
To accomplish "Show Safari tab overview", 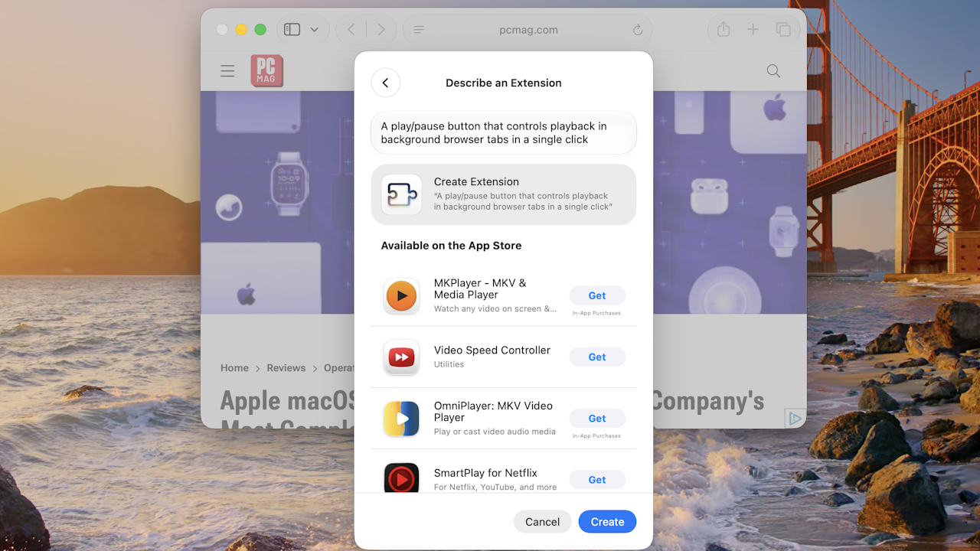I will coord(782,30).
